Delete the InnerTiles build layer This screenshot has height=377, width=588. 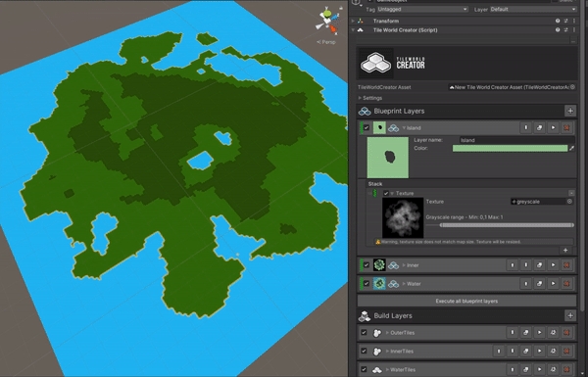tap(566, 352)
